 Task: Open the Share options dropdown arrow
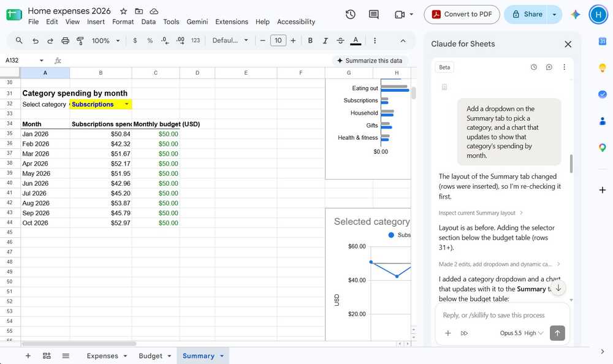pyautogui.click(x=554, y=15)
